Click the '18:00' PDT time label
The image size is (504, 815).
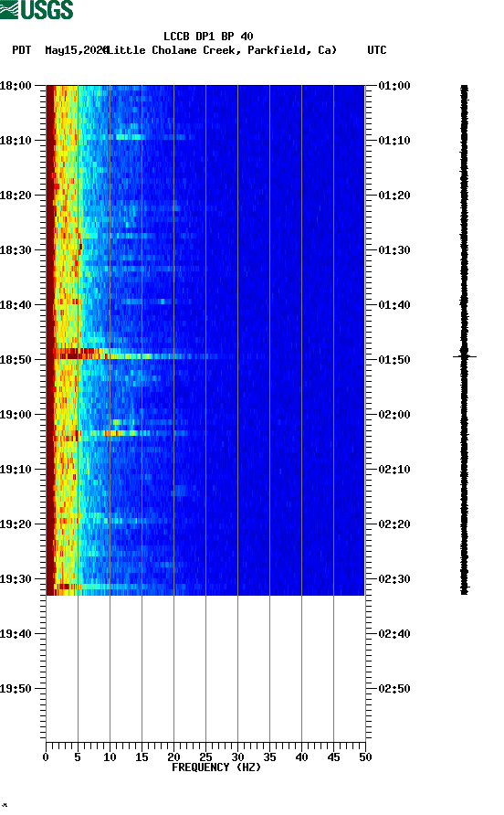click(16, 86)
